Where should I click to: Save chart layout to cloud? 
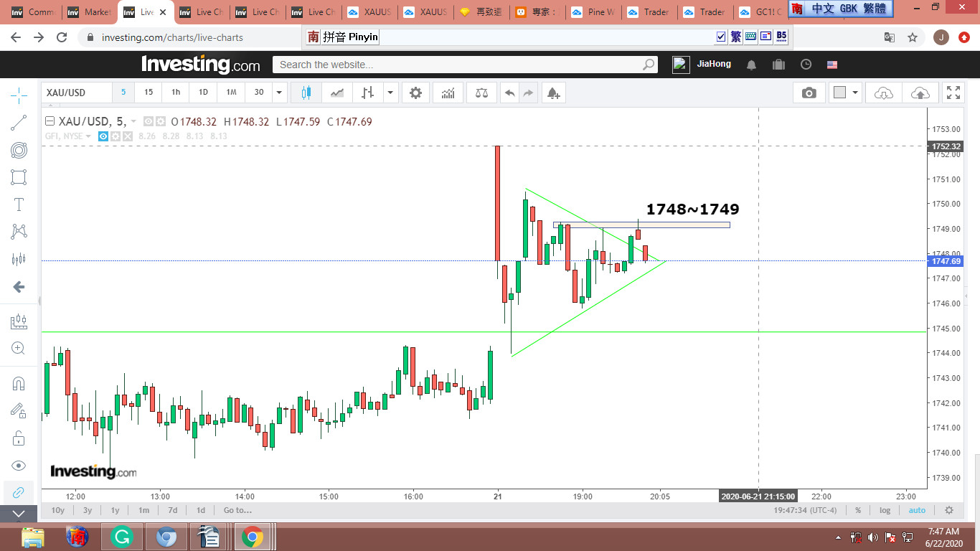coord(920,93)
